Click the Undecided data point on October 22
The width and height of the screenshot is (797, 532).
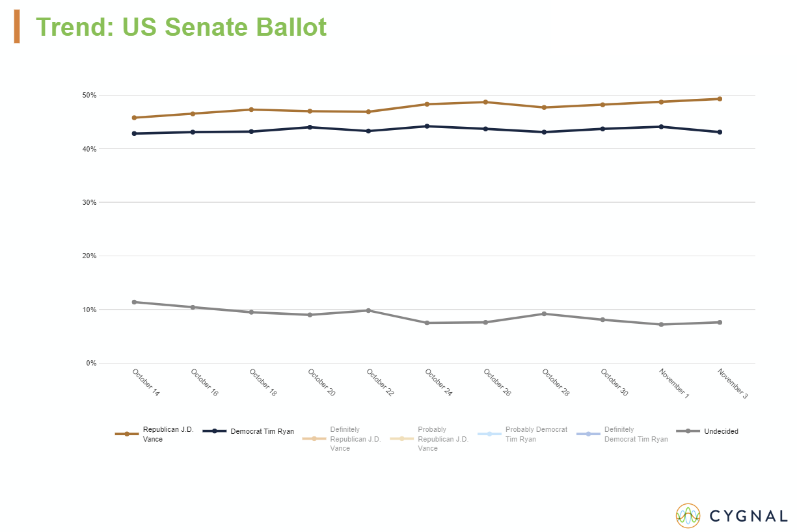368,310
